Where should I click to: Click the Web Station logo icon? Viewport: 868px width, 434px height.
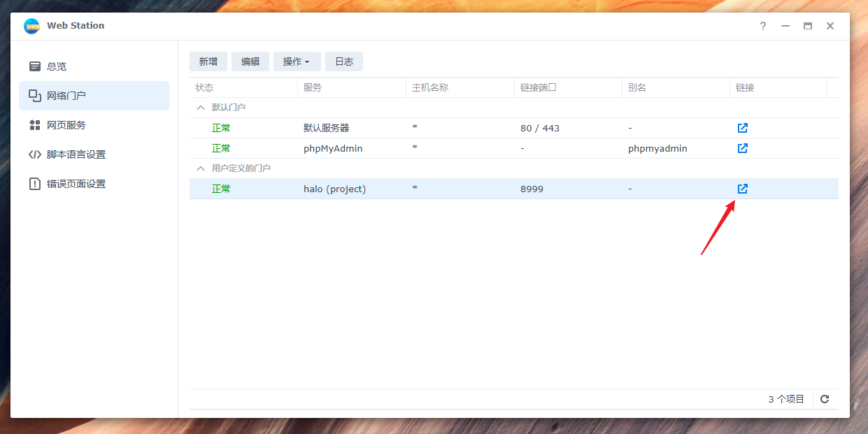[32, 26]
